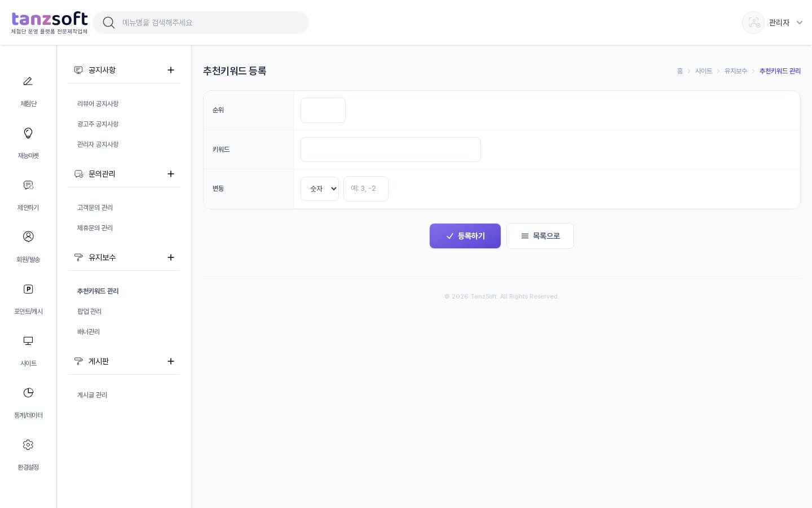This screenshot has width=812, height=508.
Task: Click the 홈 breadcrumb link
Action: 680,71
